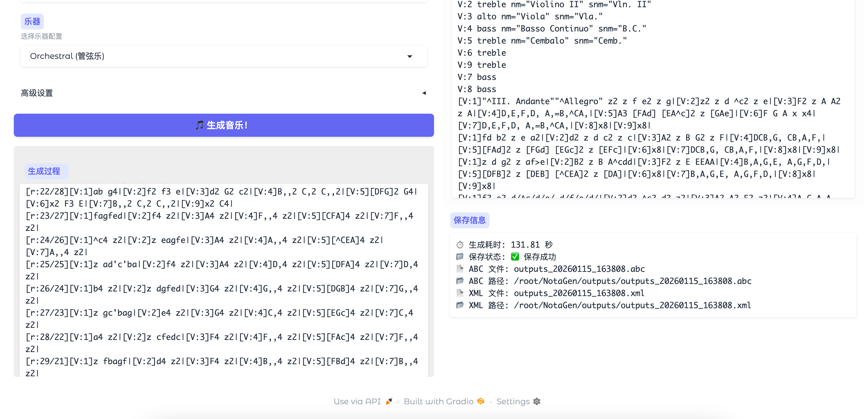This screenshot has height=419, width=868.
Task: Click the dropdown arrow in 乐器 selector
Action: (409, 56)
